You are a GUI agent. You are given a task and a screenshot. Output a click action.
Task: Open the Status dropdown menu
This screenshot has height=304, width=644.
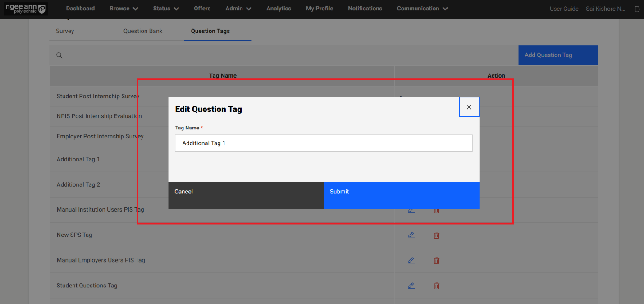coord(165,9)
